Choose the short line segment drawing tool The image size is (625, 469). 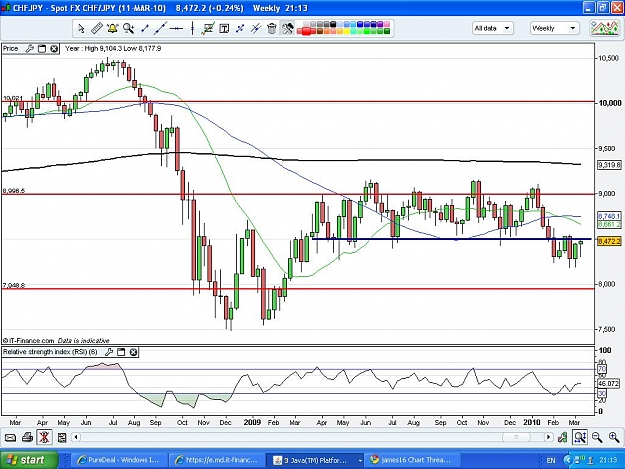point(145,28)
